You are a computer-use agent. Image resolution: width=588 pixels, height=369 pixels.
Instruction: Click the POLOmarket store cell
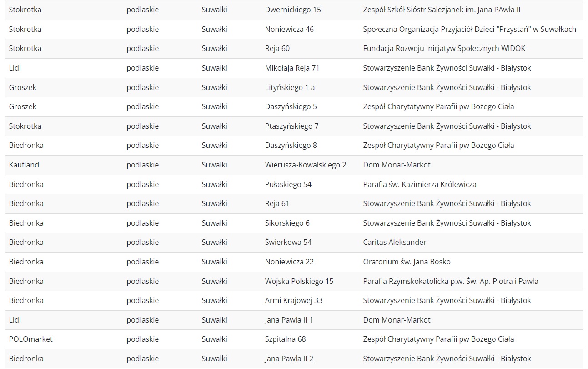coord(31,339)
